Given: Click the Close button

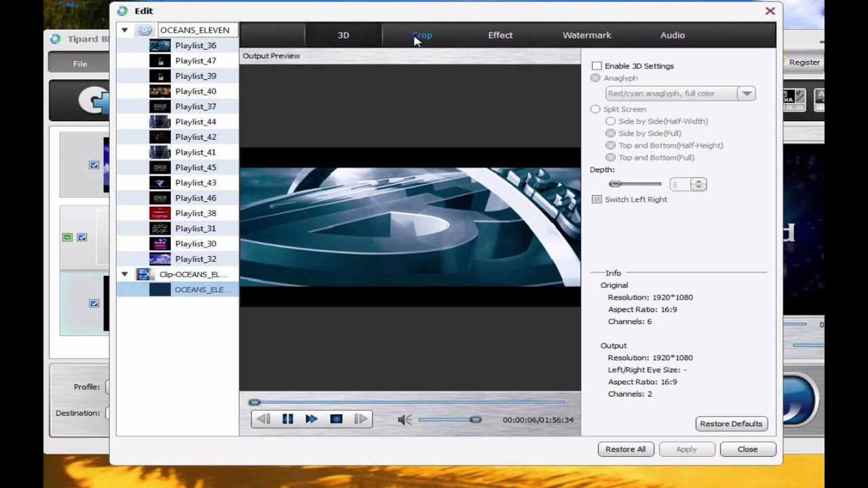Looking at the screenshot, I should pos(748,449).
